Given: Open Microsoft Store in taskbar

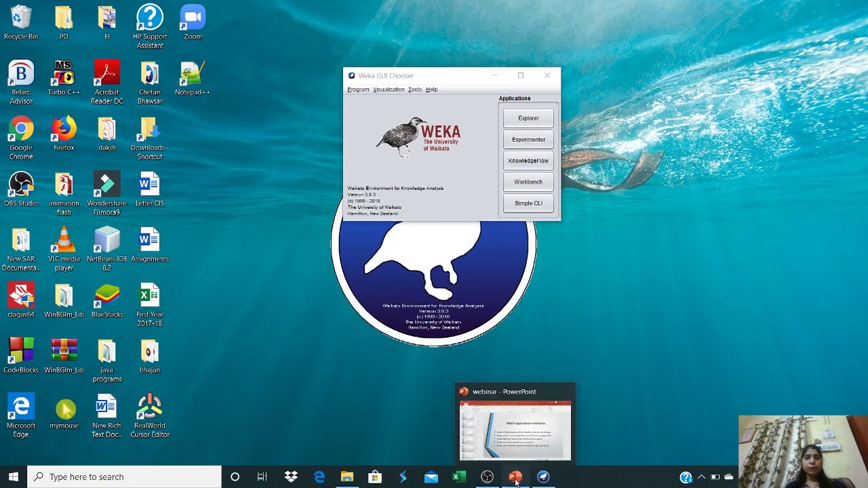Looking at the screenshot, I should (374, 476).
